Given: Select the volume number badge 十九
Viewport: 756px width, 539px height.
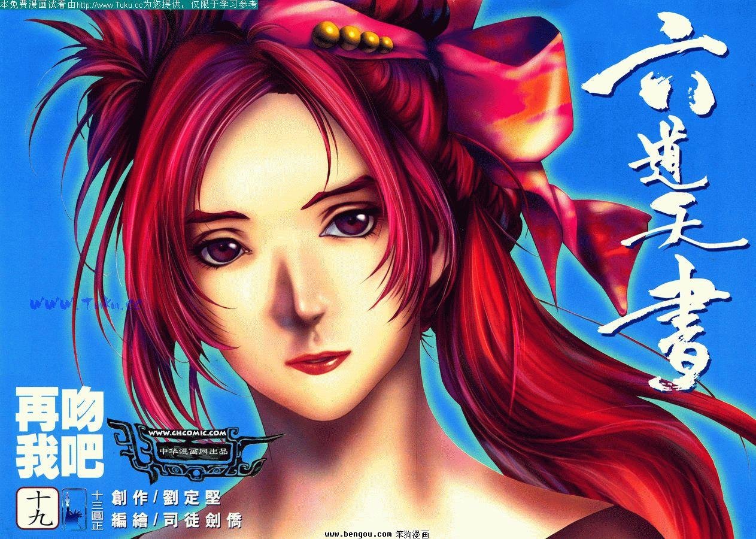Looking at the screenshot, I should tap(38, 508).
